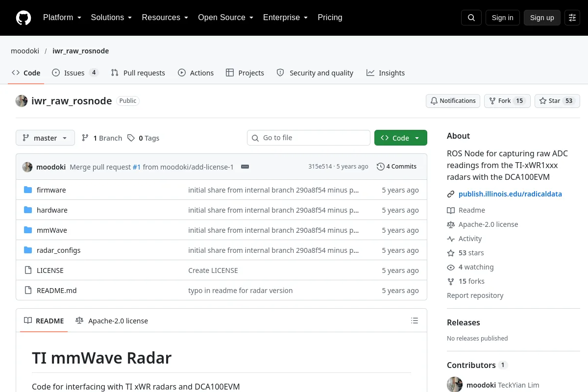Open the Solutions menu dropdown

(x=111, y=18)
